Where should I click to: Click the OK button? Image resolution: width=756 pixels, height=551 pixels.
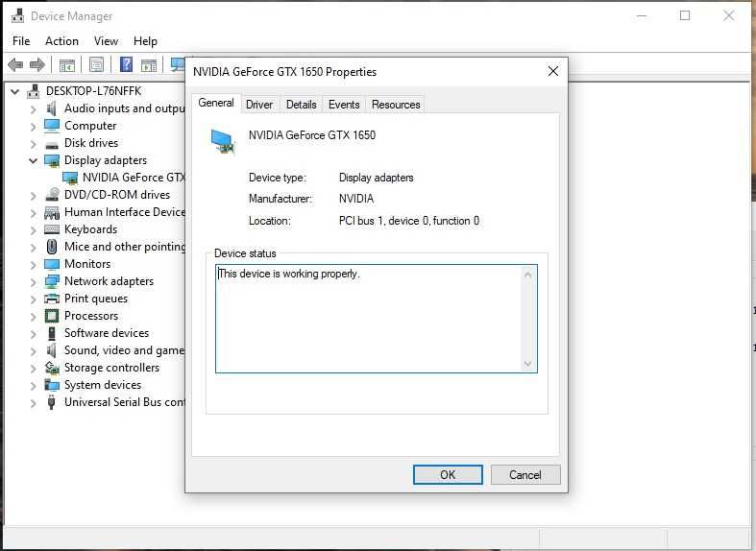(448, 475)
